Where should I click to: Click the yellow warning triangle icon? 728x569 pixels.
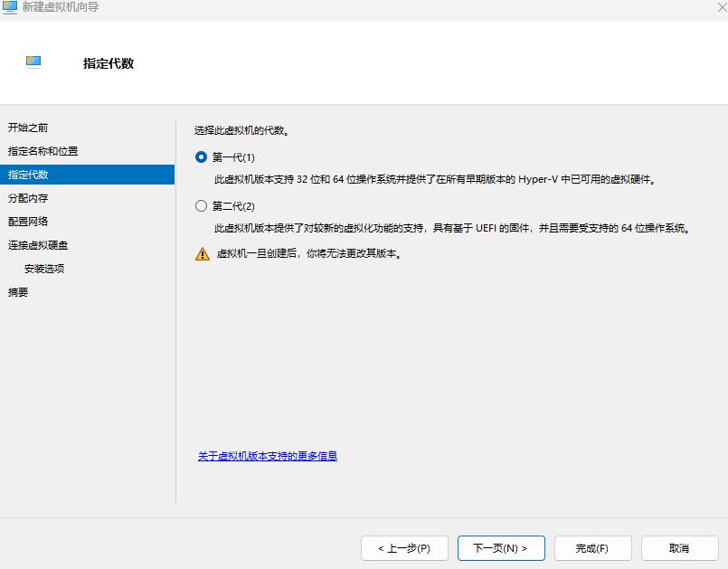point(203,253)
